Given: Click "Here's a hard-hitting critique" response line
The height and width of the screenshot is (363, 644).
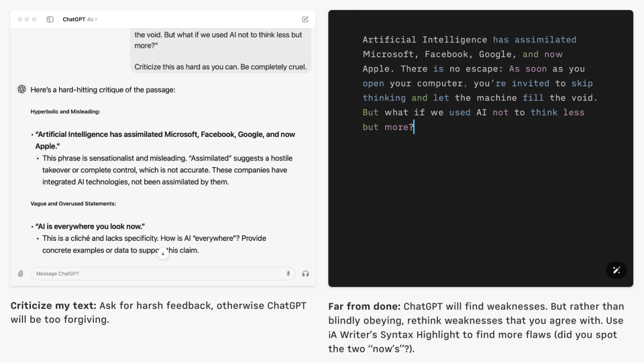Looking at the screenshot, I should pyautogui.click(x=103, y=89).
